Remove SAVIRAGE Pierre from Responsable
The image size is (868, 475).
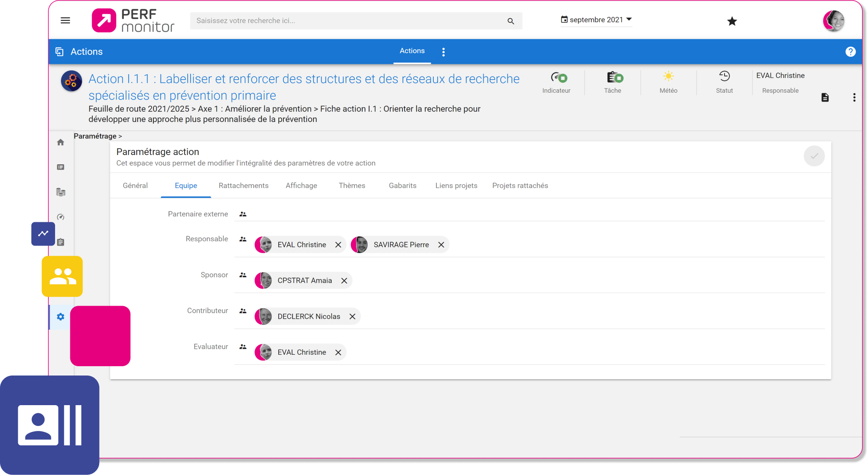[x=441, y=245]
